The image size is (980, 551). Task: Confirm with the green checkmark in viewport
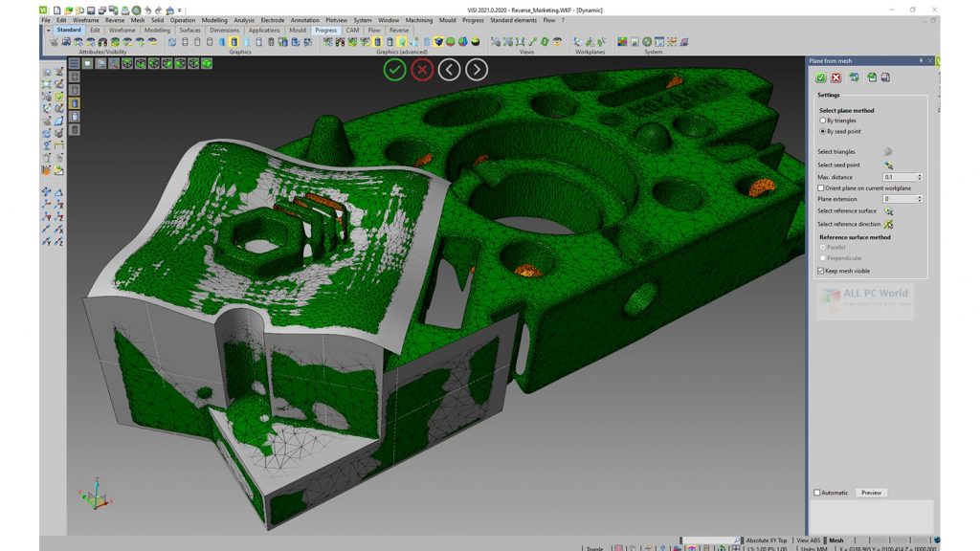click(394, 69)
